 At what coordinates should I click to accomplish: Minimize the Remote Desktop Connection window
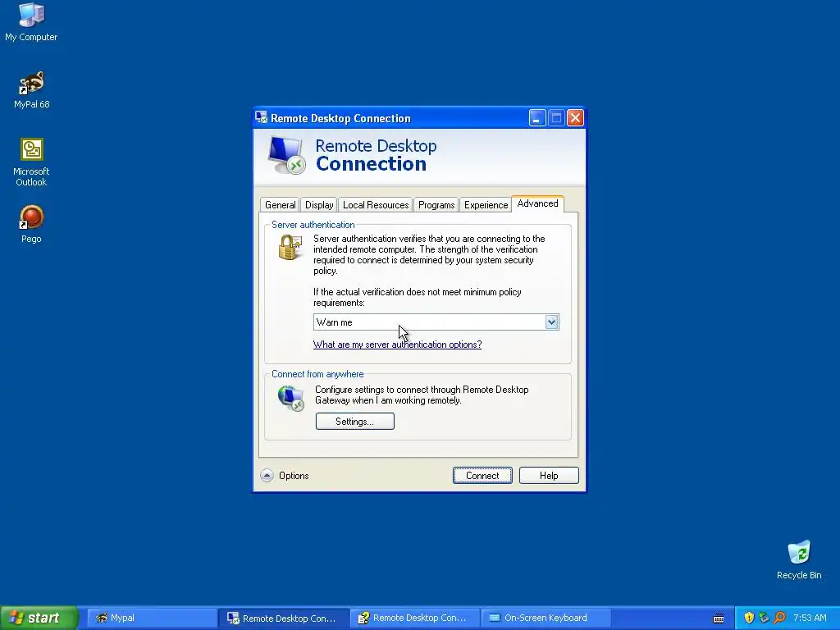[x=536, y=118]
